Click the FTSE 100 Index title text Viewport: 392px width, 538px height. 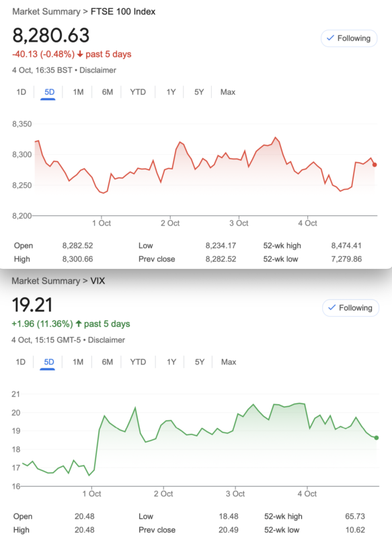[123, 11]
